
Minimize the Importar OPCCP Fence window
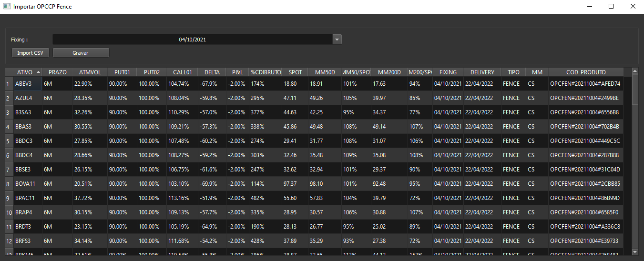(590, 7)
